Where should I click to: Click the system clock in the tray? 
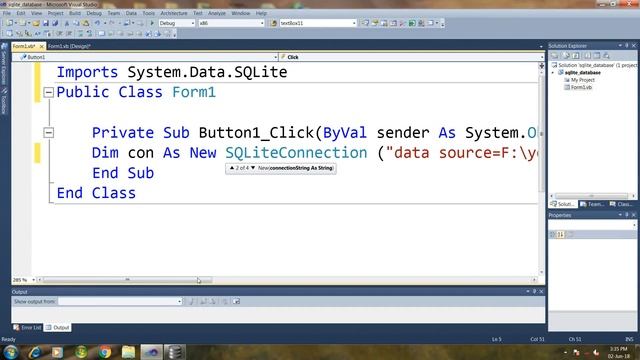coord(619,353)
